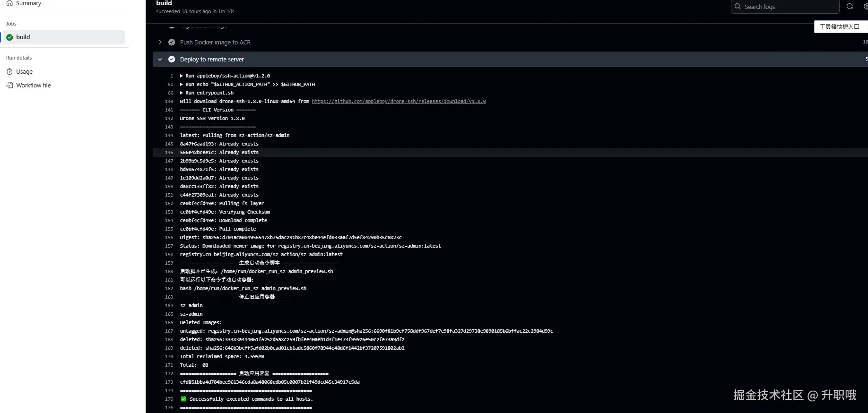Viewport: 868px width, 413px height.
Task: Click the Summary home icon
Action: tap(9, 3)
